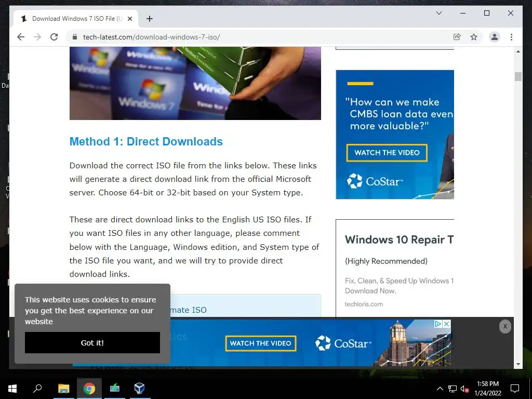
Task: Open the Chrome profile avatar menu
Action: (495, 37)
